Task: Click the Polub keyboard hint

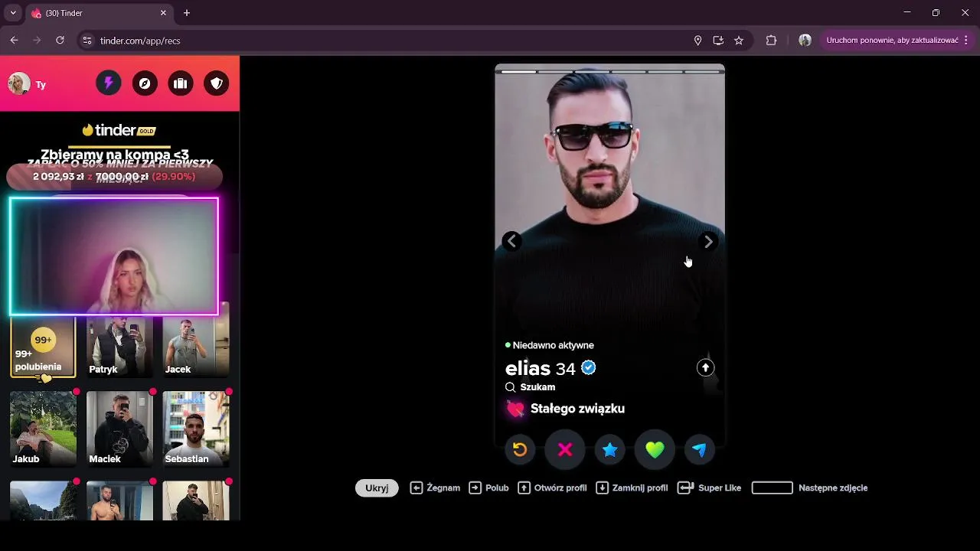Action: click(x=488, y=487)
